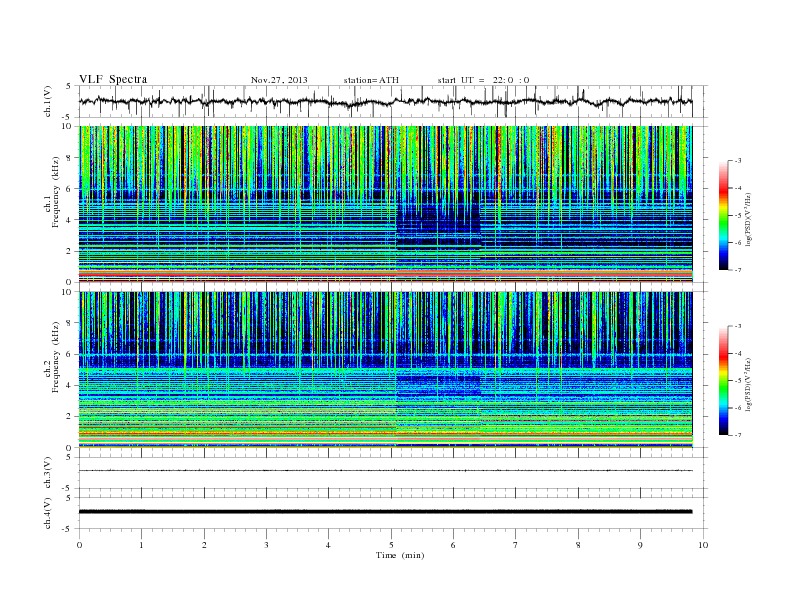This screenshot has width=792, height=612.
Task: Click the dark quiet region in ch.1 spectrogram
Action: (438, 225)
